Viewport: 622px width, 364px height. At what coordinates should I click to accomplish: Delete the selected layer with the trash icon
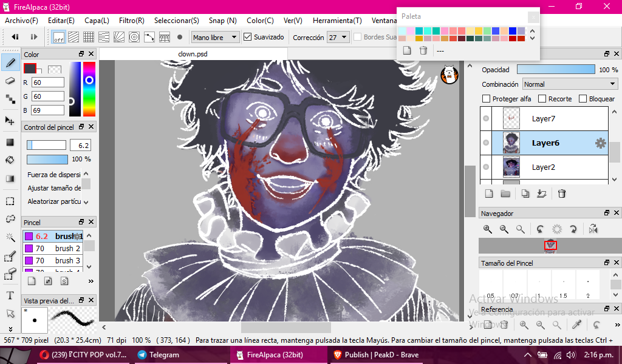pyautogui.click(x=562, y=194)
